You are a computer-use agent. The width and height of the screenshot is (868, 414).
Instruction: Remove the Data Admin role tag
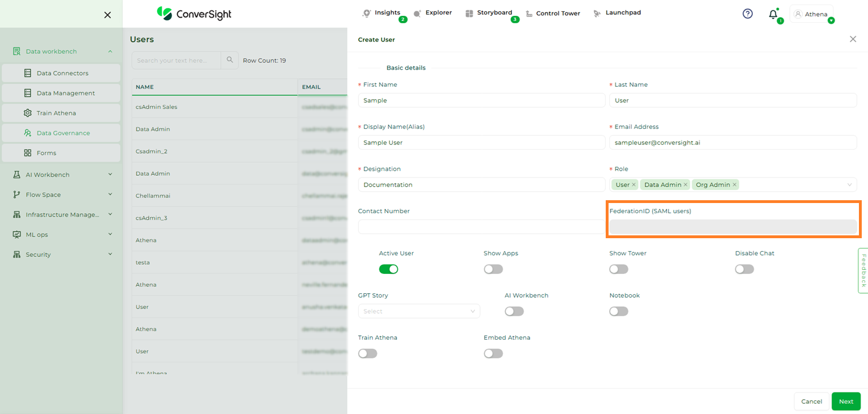pyautogui.click(x=685, y=185)
